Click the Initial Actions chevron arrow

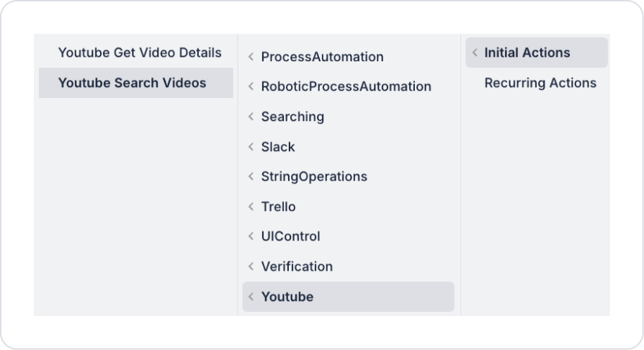[x=475, y=53]
